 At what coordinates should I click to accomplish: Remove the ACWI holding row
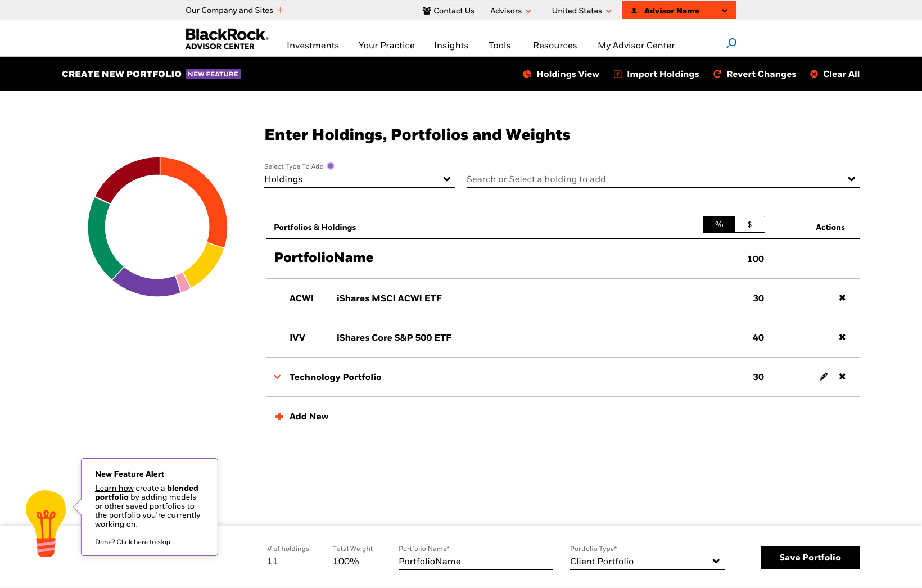tap(842, 298)
